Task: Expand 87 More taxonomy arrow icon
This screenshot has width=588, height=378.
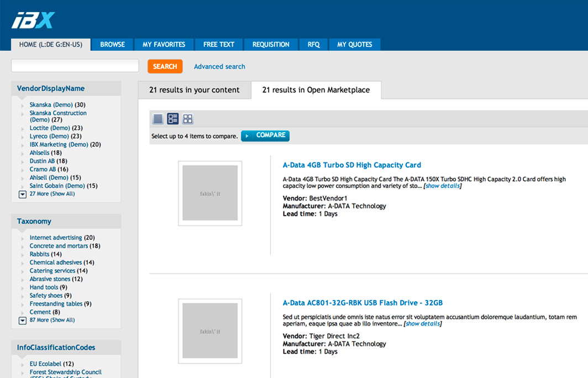Action: (x=23, y=321)
